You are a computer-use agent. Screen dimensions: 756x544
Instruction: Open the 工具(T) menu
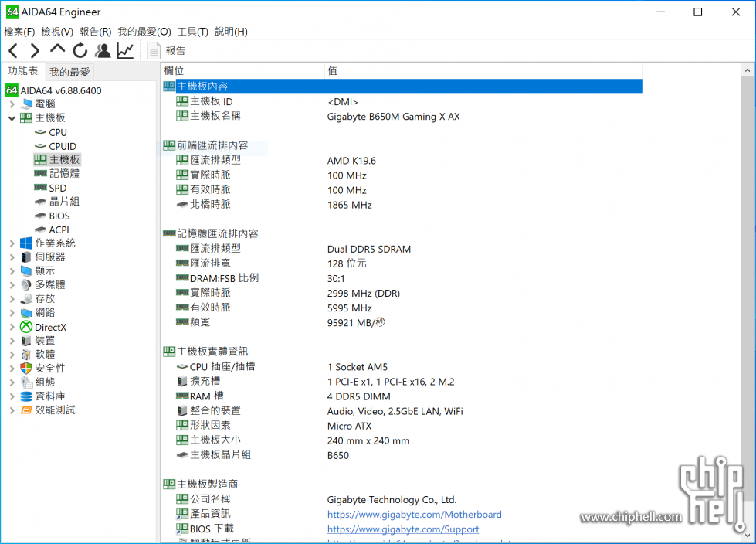point(193,32)
